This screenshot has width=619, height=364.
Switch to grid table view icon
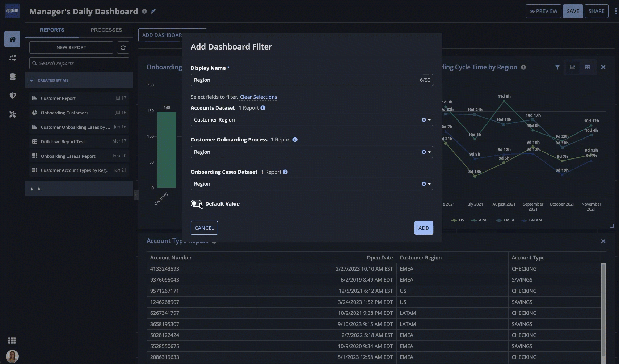point(588,67)
